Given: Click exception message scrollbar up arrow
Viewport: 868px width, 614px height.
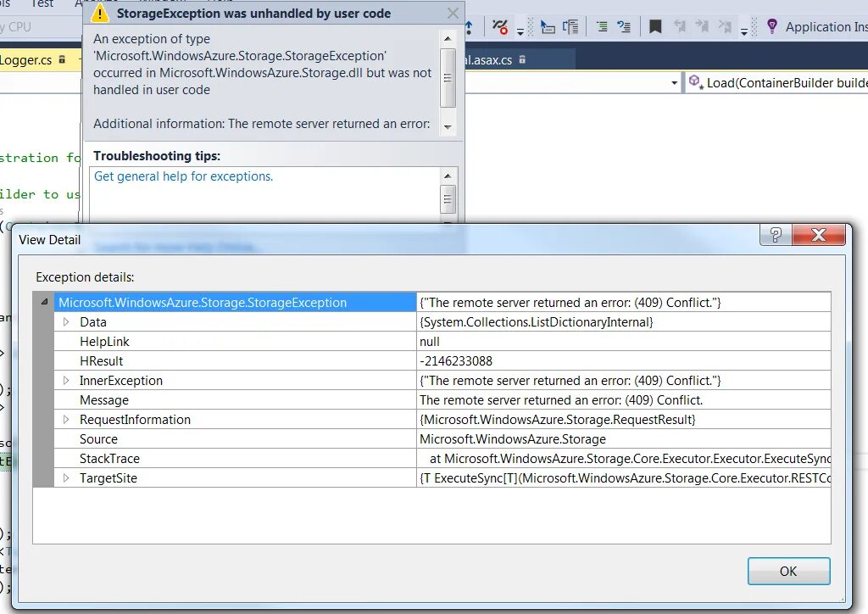Looking at the screenshot, I should (x=448, y=38).
